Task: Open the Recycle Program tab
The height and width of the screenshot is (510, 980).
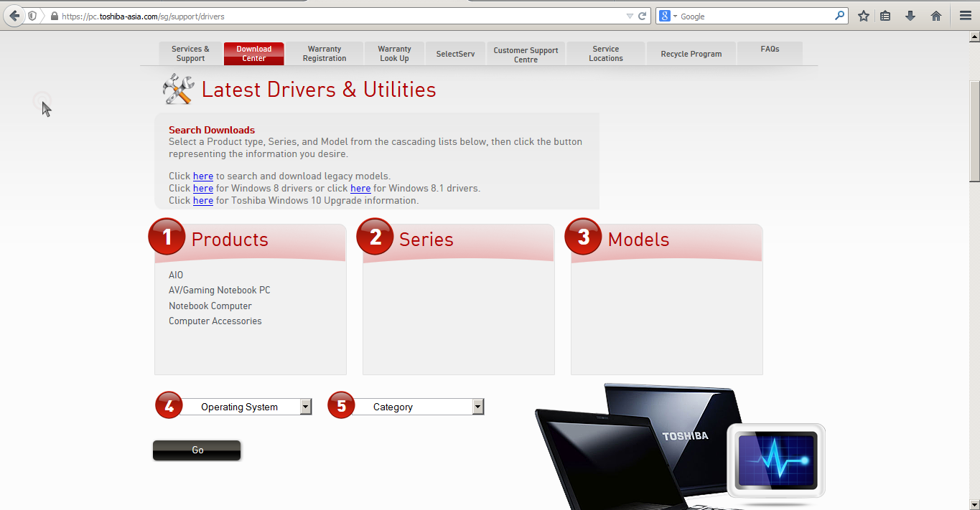Action: (691, 54)
